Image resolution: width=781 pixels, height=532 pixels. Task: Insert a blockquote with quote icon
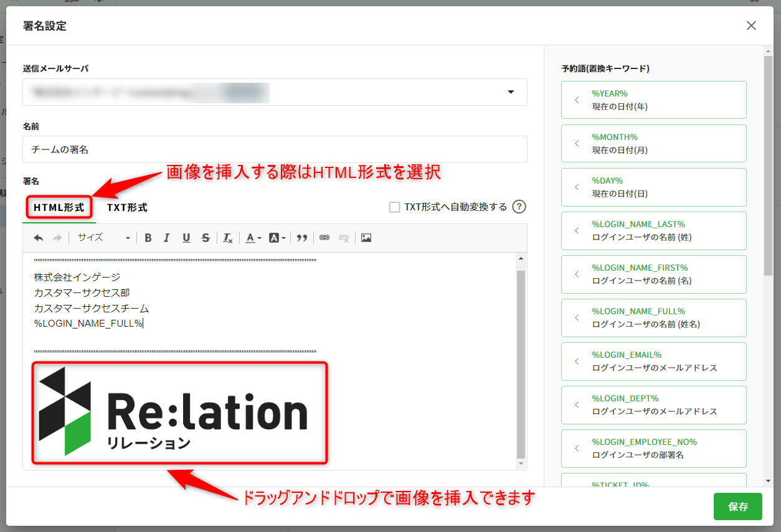pos(302,238)
